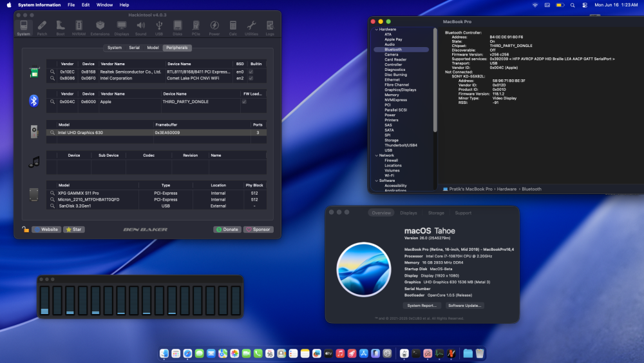This screenshot has width=644, height=363.
Task: Click the Donate button in Hackintool
Action: 227,230
